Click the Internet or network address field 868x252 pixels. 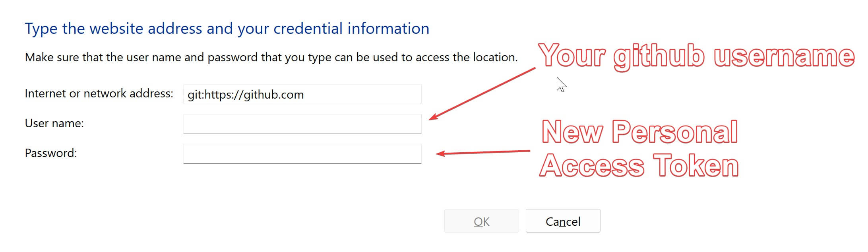click(302, 94)
